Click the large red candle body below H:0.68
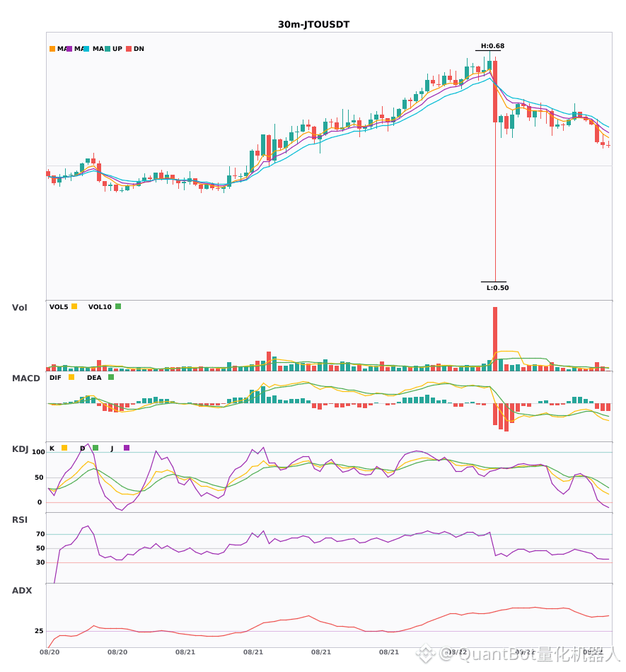Image resolution: width=626 pixels, height=672 pixels. click(495, 92)
